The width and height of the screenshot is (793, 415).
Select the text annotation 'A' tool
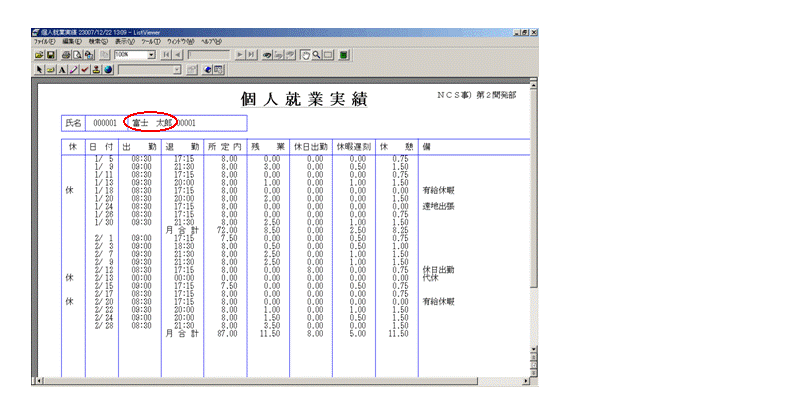[62, 69]
